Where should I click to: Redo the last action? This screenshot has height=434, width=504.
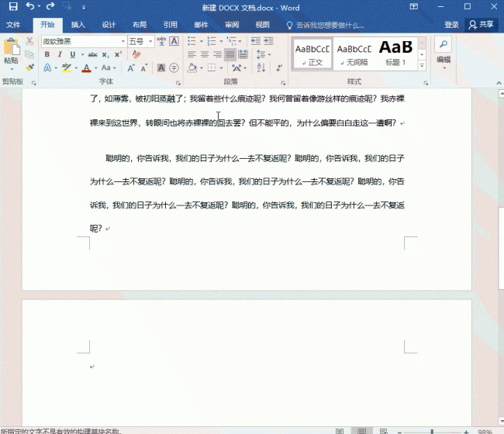[50, 6]
